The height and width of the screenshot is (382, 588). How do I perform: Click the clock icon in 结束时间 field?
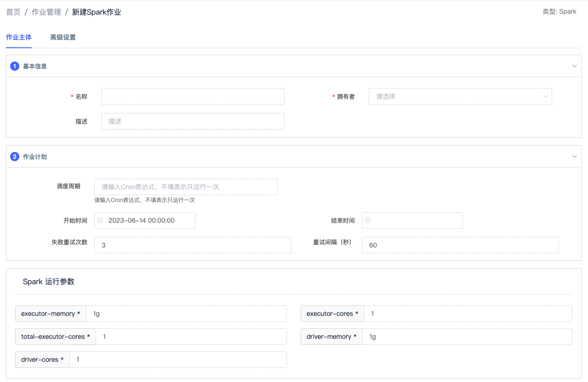(367, 220)
